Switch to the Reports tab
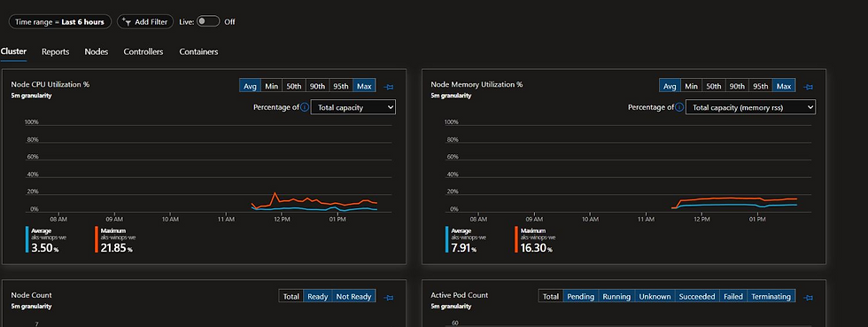Image resolution: width=868 pixels, height=327 pixels. [x=55, y=51]
